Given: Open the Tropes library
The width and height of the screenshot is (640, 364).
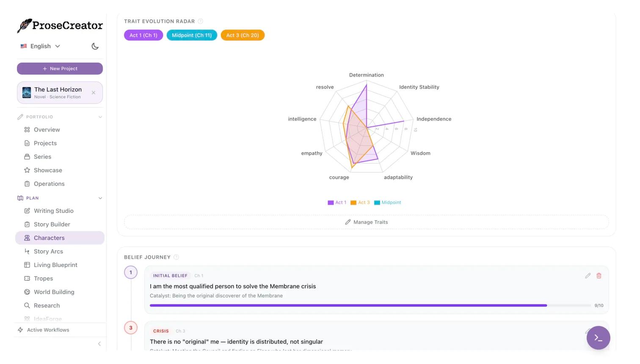Looking at the screenshot, I should [x=43, y=278].
